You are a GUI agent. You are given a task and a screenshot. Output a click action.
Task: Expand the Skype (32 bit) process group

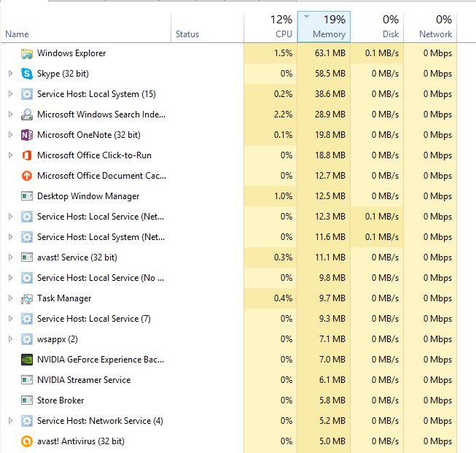10,74
